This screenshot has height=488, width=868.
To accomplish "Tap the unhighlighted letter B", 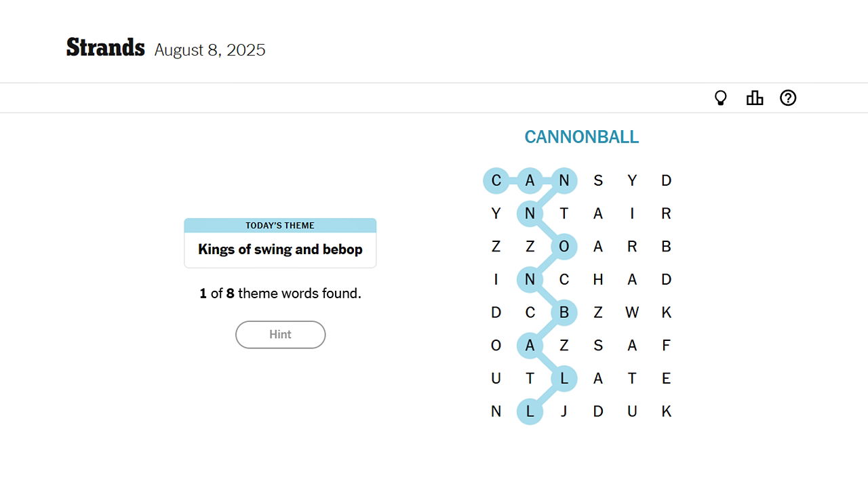I will (x=666, y=247).
